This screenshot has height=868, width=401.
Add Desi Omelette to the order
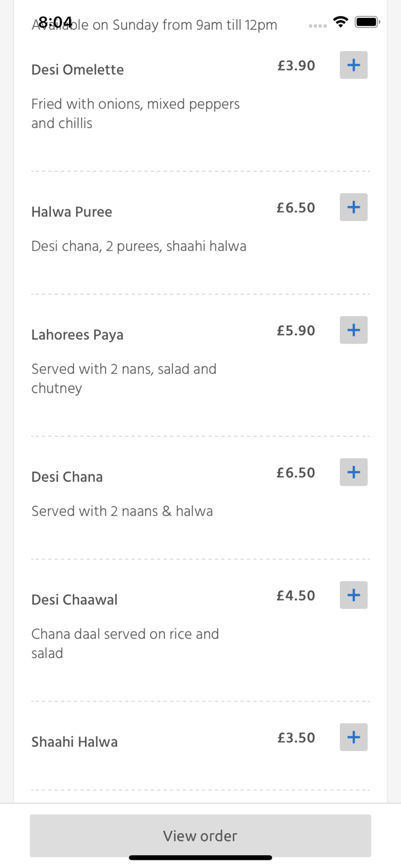(353, 65)
